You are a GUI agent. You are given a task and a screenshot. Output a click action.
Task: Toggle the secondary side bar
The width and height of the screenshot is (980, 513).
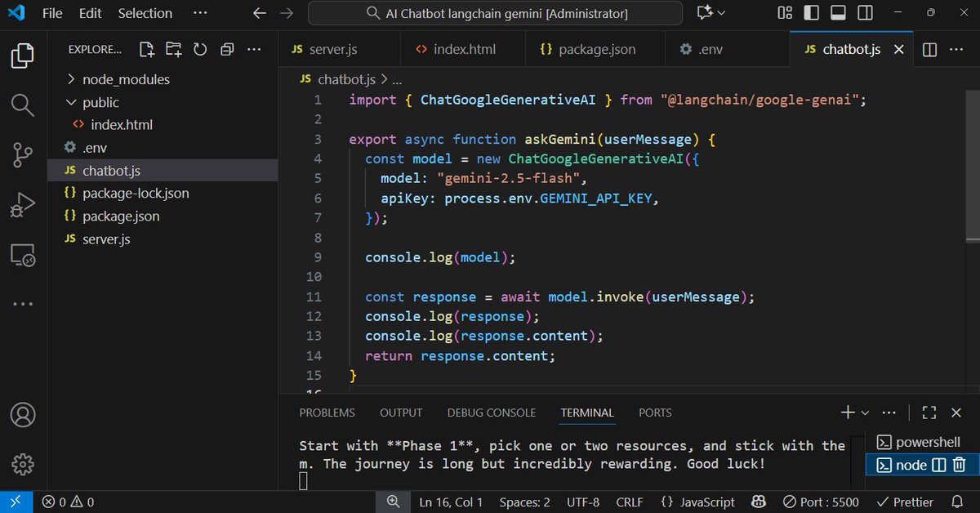[x=865, y=13]
